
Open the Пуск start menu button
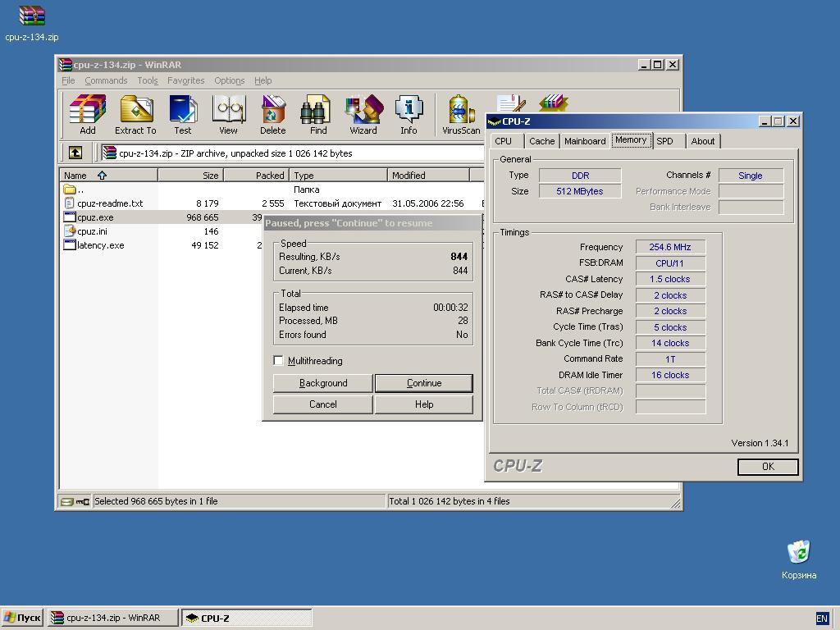point(22,618)
